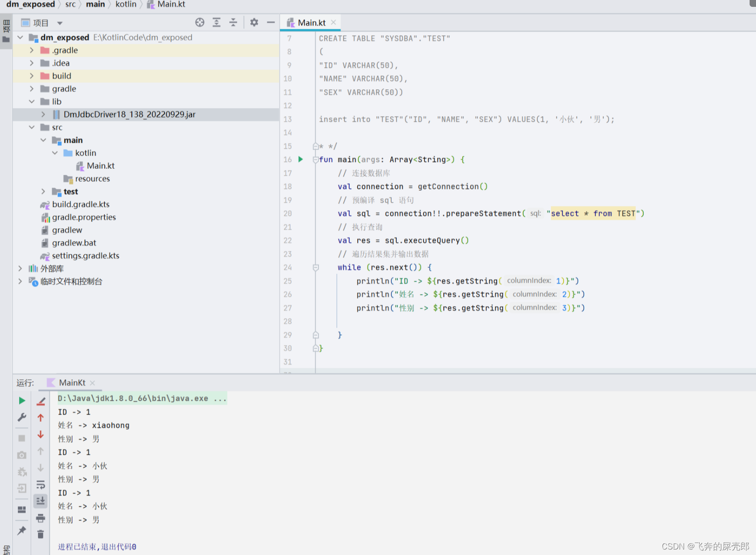
Task: Click the collapse all icon in project panel
Action: click(x=233, y=22)
